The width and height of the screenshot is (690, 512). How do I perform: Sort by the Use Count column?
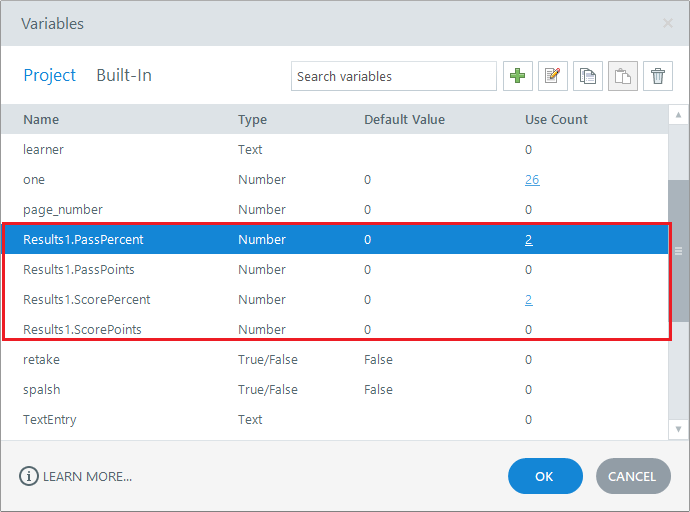556,120
